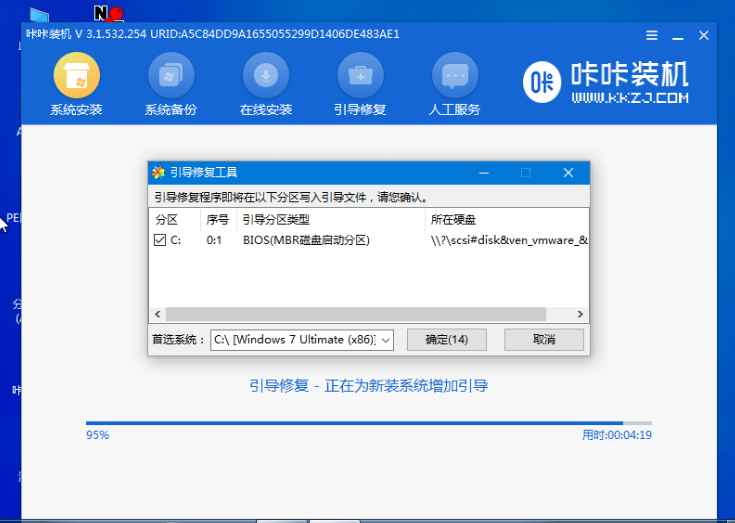This screenshot has width=735, height=523.
Task: Open the 人工服务 support chat icon
Action: point(455,76)
